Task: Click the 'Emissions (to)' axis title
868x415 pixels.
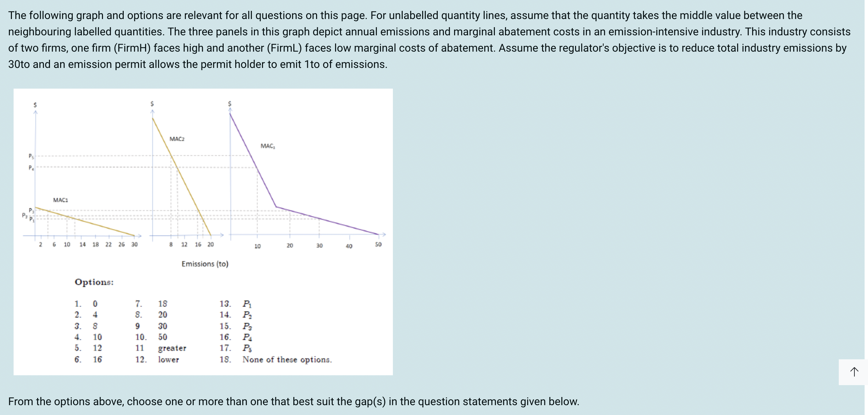Action: click(205, 264)
